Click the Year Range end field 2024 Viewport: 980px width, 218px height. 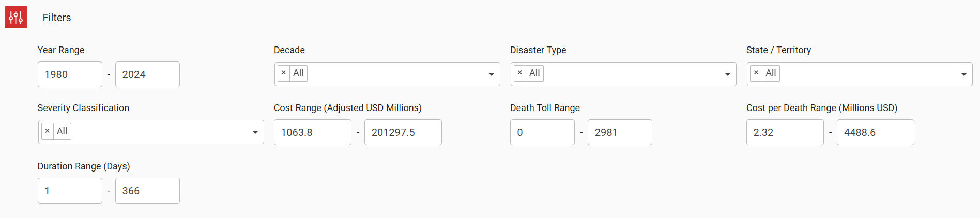(147, 74)
